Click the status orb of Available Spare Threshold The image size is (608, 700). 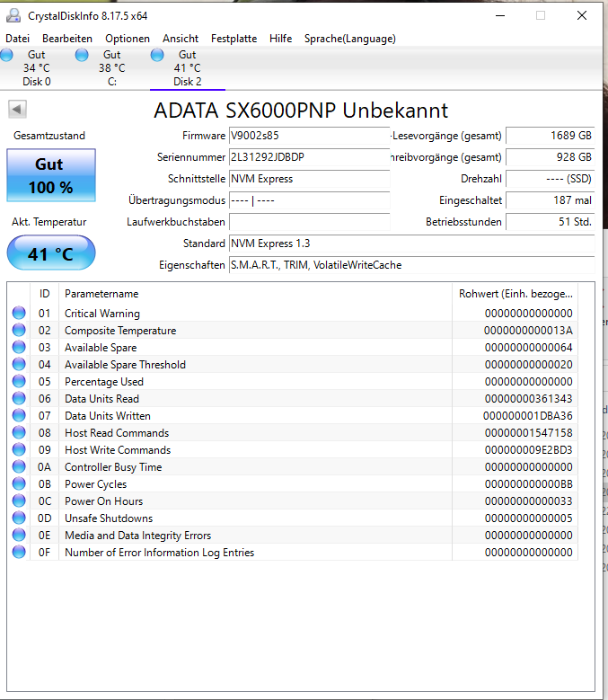click(19, 364)
